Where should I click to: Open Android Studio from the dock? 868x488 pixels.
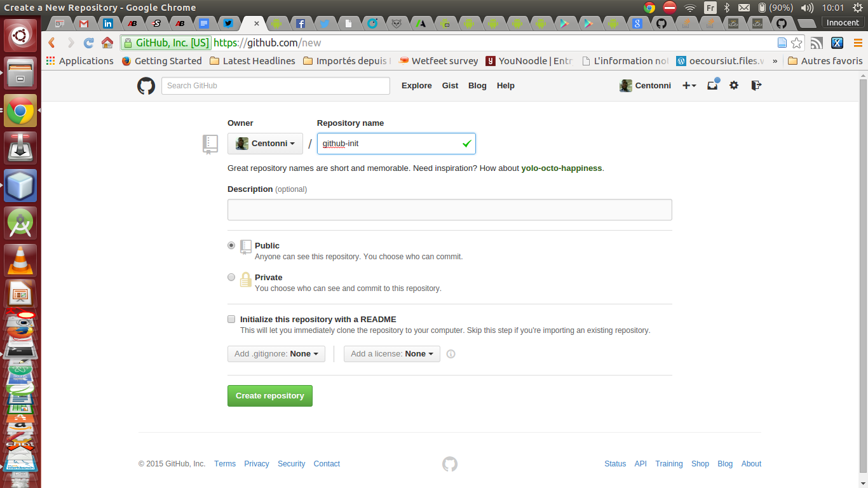coord(20,223)
